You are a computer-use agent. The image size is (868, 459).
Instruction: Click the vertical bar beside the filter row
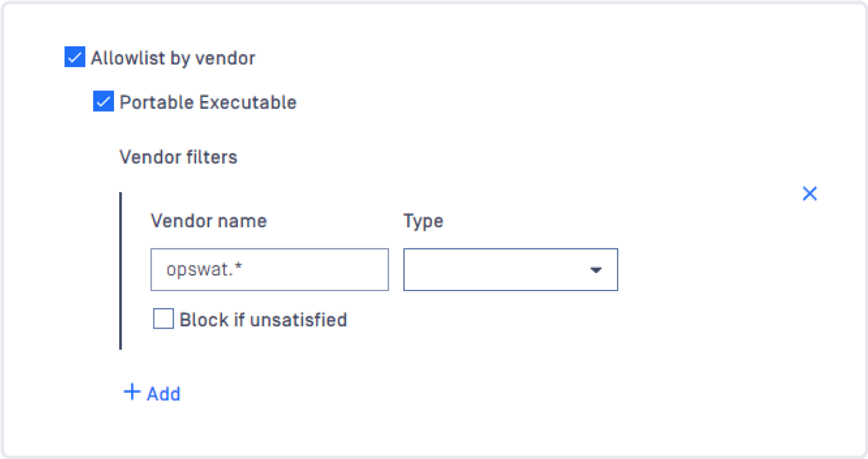(121, 269)
